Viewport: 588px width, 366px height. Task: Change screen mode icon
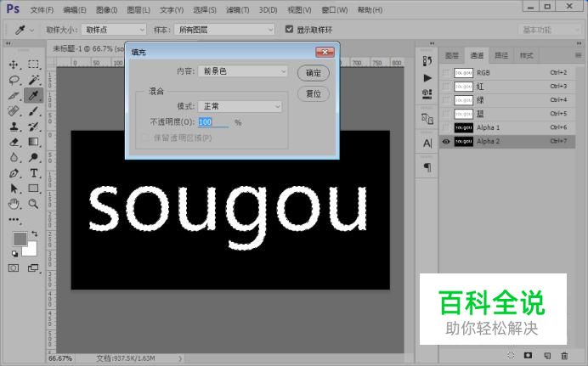[33, 267]
